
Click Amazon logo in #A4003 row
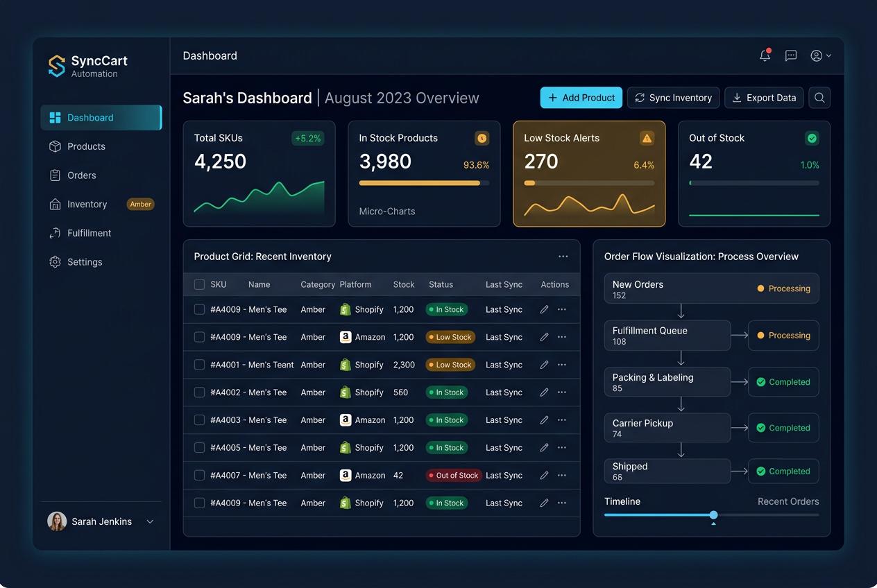[346, 420]
